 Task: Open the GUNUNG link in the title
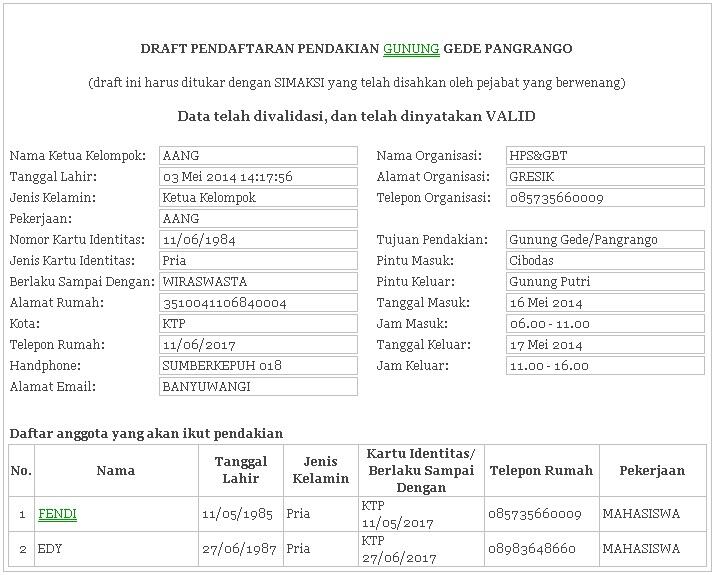click(x=411, y=48)
